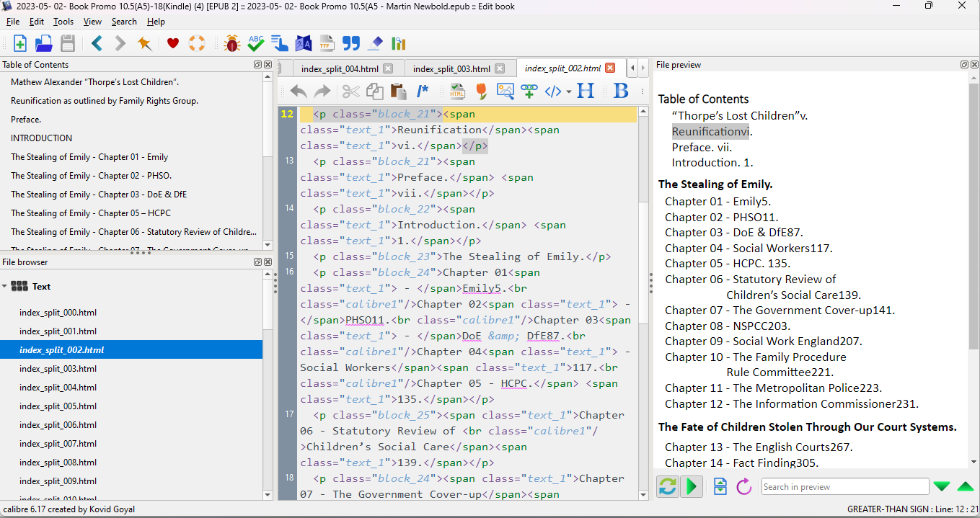Screen dimensions: 980x518
Task: Run the spell check ABC icon
Action: tap(255, 44)
